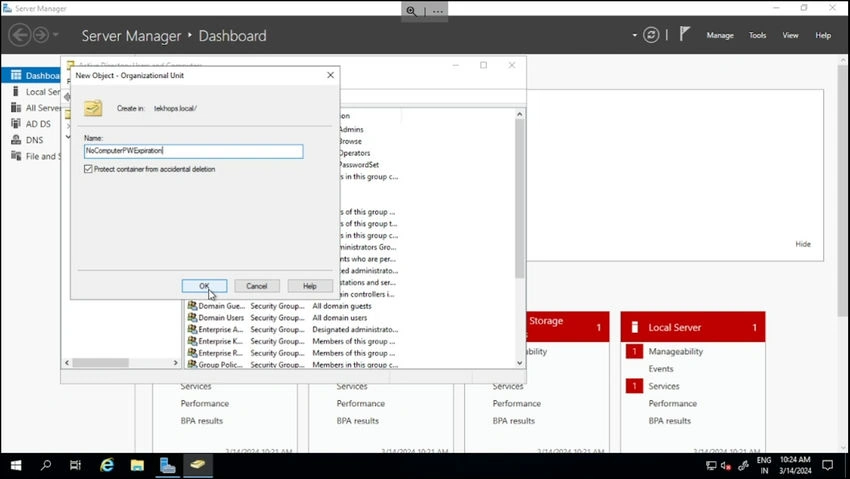Open the notifications flag
Image resolution: width=850 pixels, height=479 pixels.
[x=685, y=34]
